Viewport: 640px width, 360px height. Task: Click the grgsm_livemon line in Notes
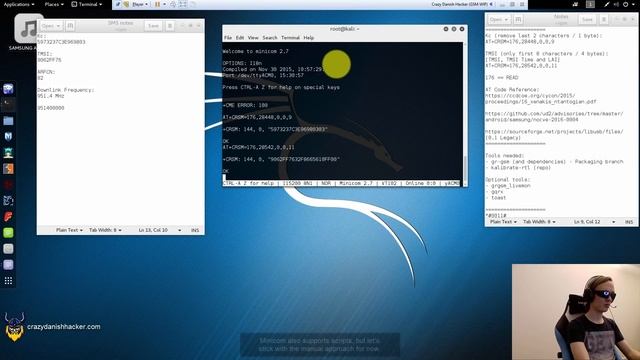click(x=508, y=185)
